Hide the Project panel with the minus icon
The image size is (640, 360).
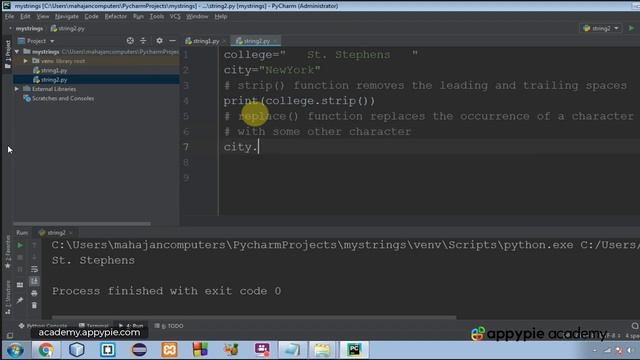tap(172, 41)
